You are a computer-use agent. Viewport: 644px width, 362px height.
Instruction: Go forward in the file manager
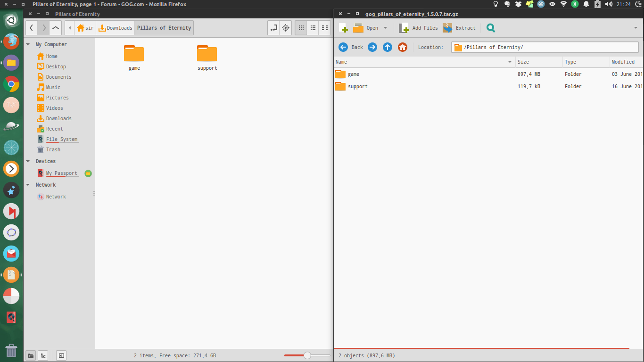click(x=44, y=28)
